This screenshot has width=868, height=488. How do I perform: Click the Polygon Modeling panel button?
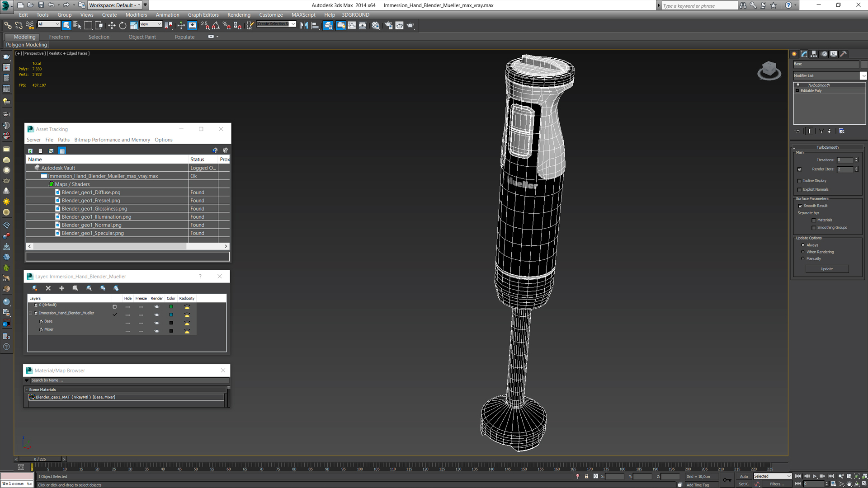click(x=26, y=45)
